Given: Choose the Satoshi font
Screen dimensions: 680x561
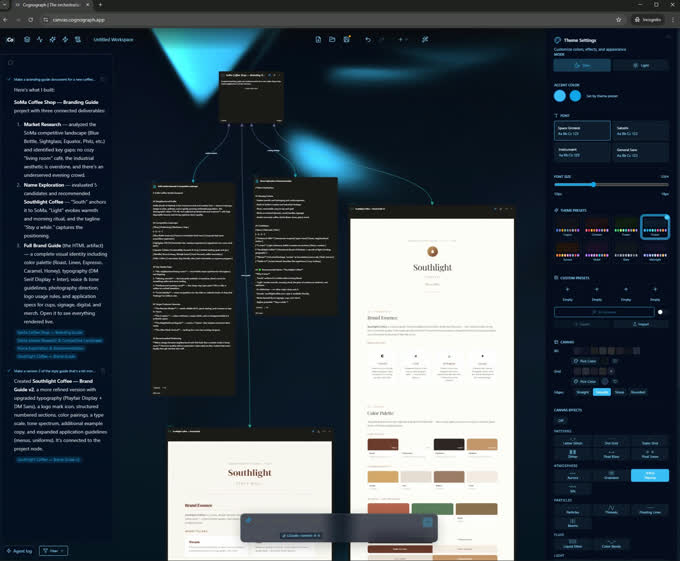Looking at the screenshot, I should [x=641, y=130].
